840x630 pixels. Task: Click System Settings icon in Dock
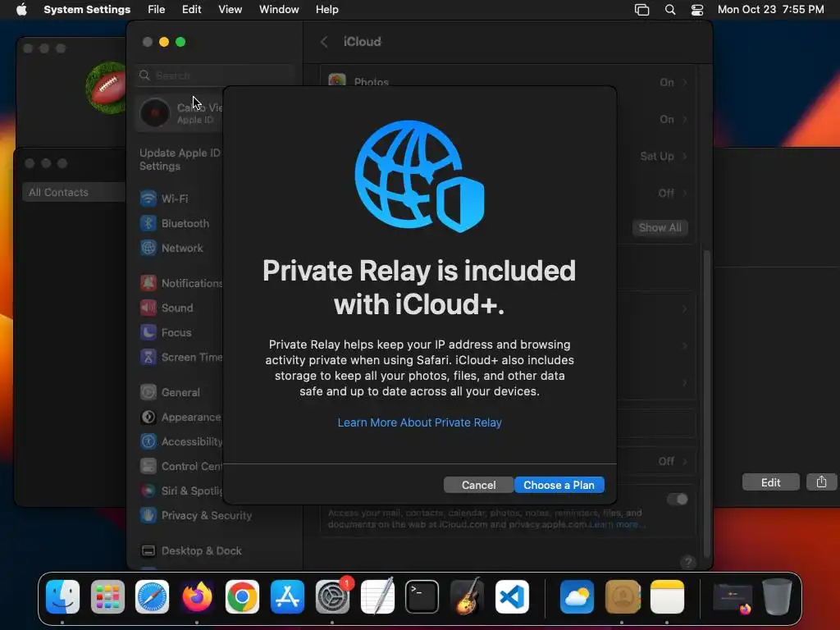(332, 596)
